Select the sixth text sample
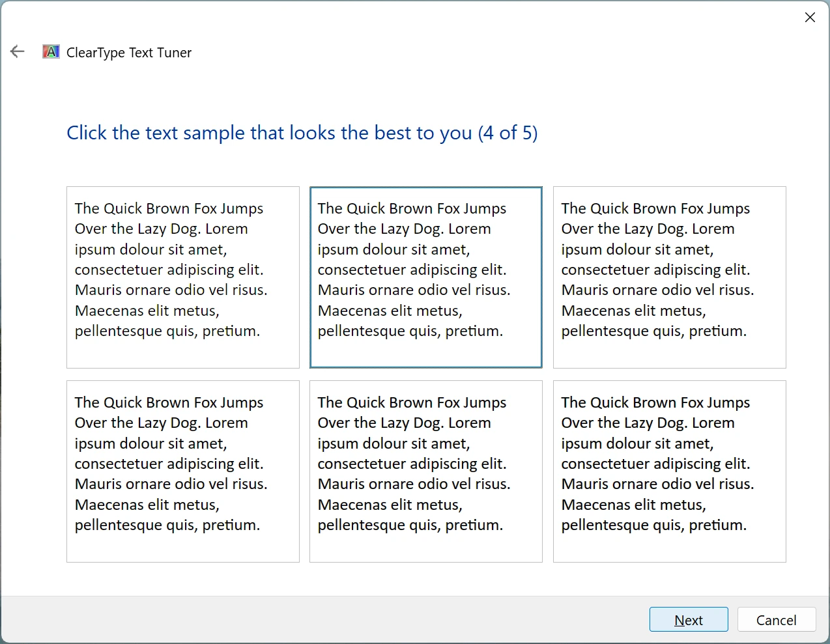The height and width of the screenshot is (644, 830). 669,471
